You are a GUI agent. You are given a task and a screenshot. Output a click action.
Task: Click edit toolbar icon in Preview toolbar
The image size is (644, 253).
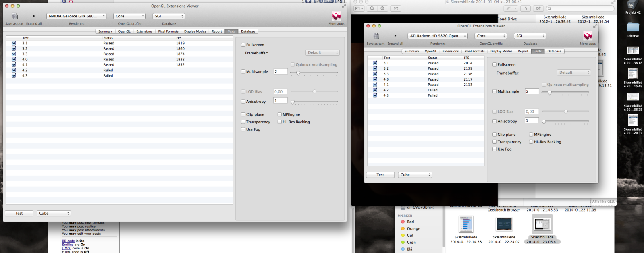click(x=538, y=8)
